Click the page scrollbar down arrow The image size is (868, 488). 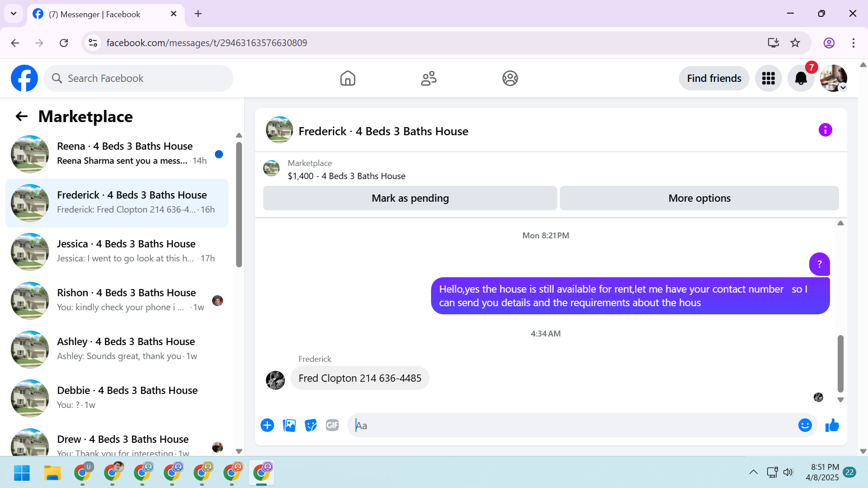point(863,451)
